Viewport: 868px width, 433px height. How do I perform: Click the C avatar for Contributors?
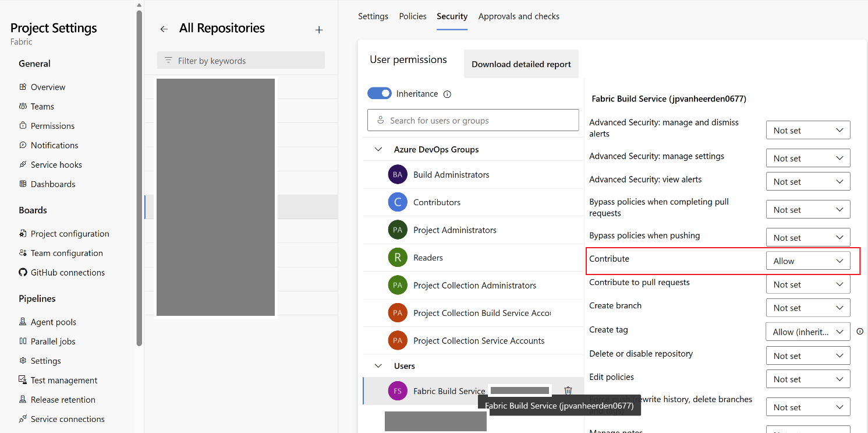click(398, 202)
